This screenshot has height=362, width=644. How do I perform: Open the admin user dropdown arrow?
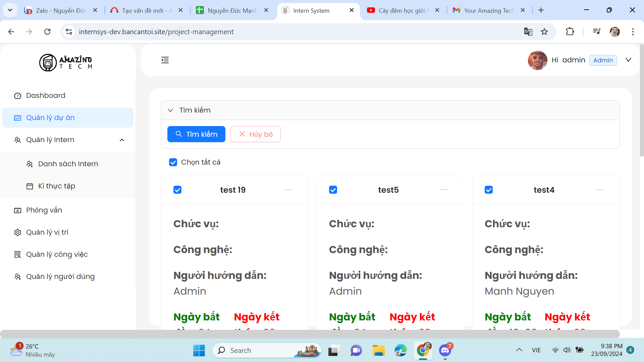[628, 60]
